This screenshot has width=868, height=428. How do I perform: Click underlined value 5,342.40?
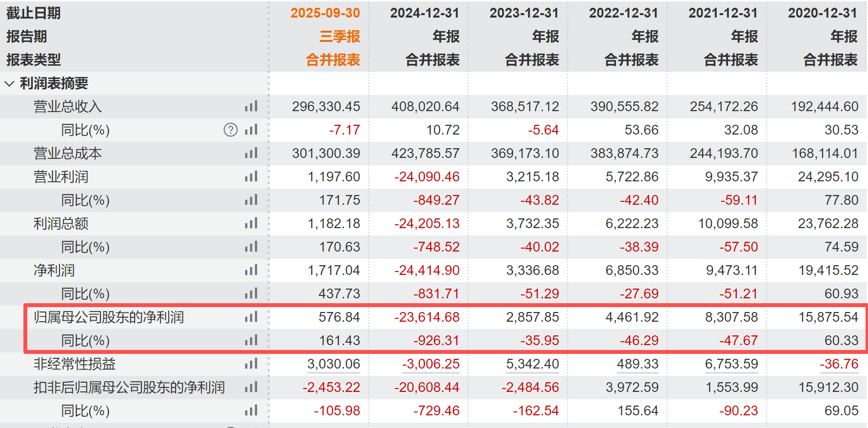(533, 364)
